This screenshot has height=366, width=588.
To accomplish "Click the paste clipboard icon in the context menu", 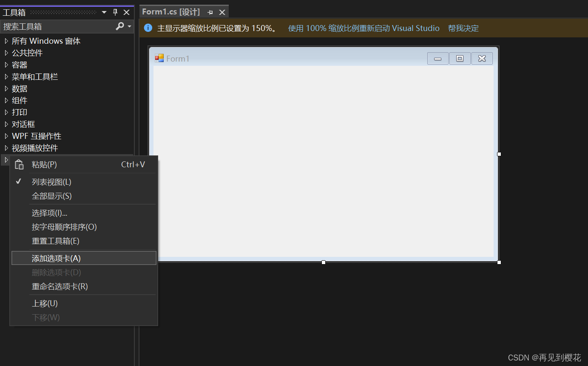I will [19, 164].
